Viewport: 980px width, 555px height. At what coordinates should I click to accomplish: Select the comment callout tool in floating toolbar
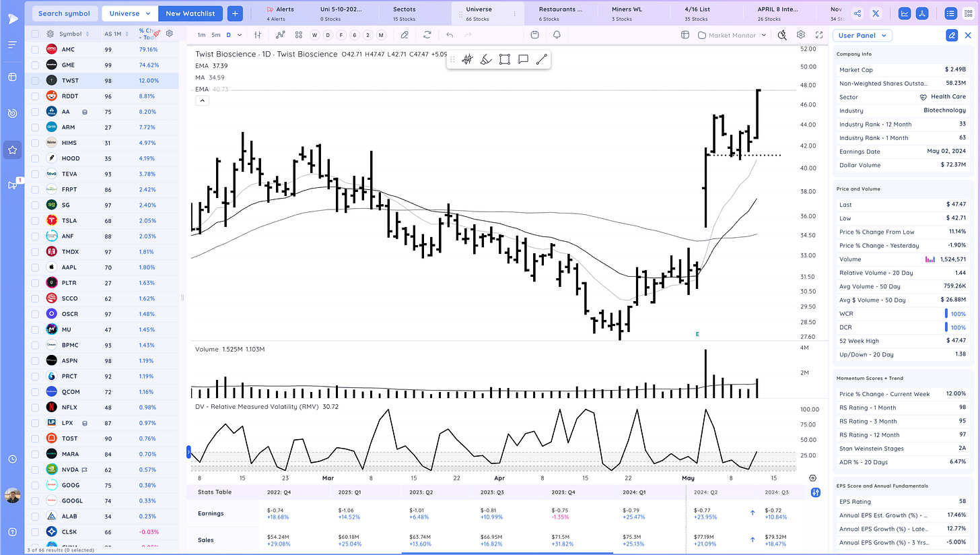(523, 60)
